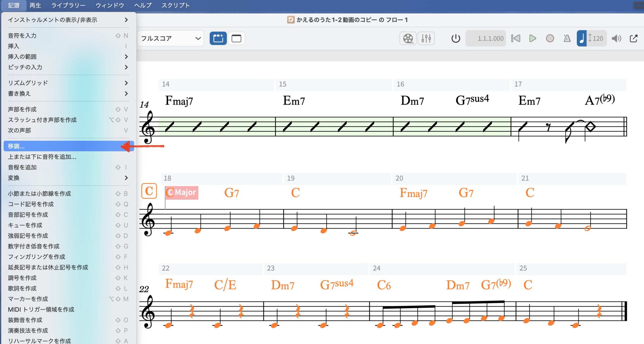Click the rewind to start button
The height and width of the screenshot is (344, 644).
pos(515,39)
